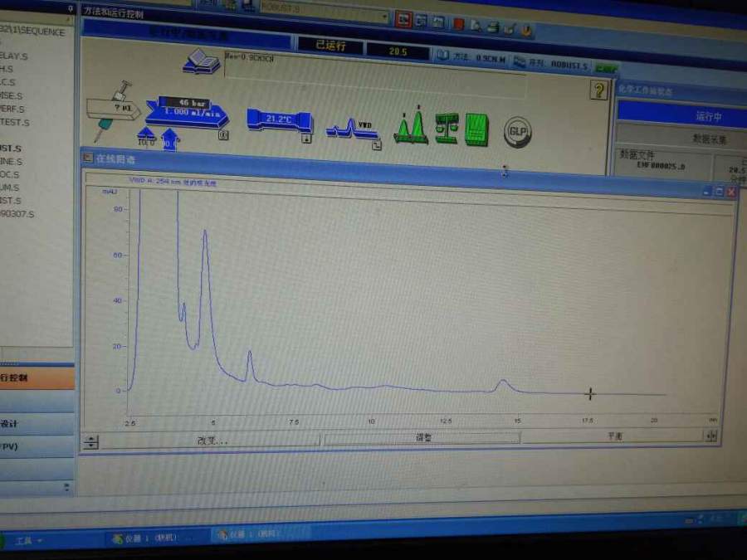The height and width of the screenshot is (560, 747).
Task: Click the left solvent bottle arrow icon
Action: tap(146, 136)
